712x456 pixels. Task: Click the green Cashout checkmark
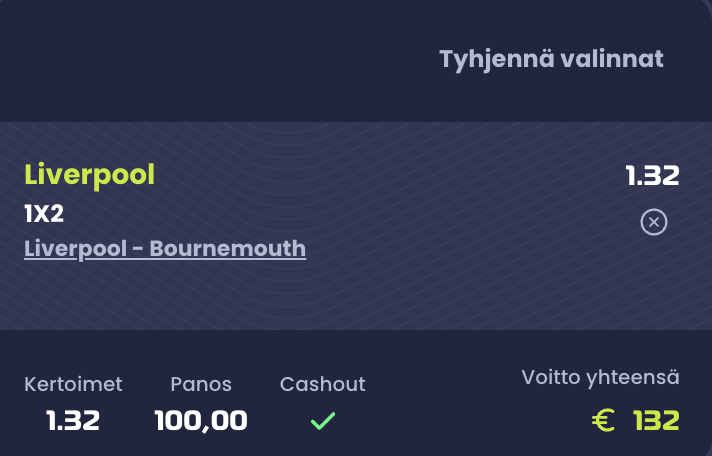323,421
